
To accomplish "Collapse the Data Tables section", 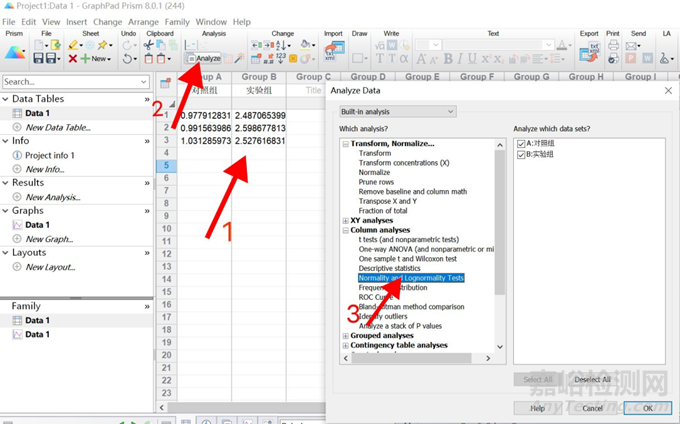I will coord(6,99).
